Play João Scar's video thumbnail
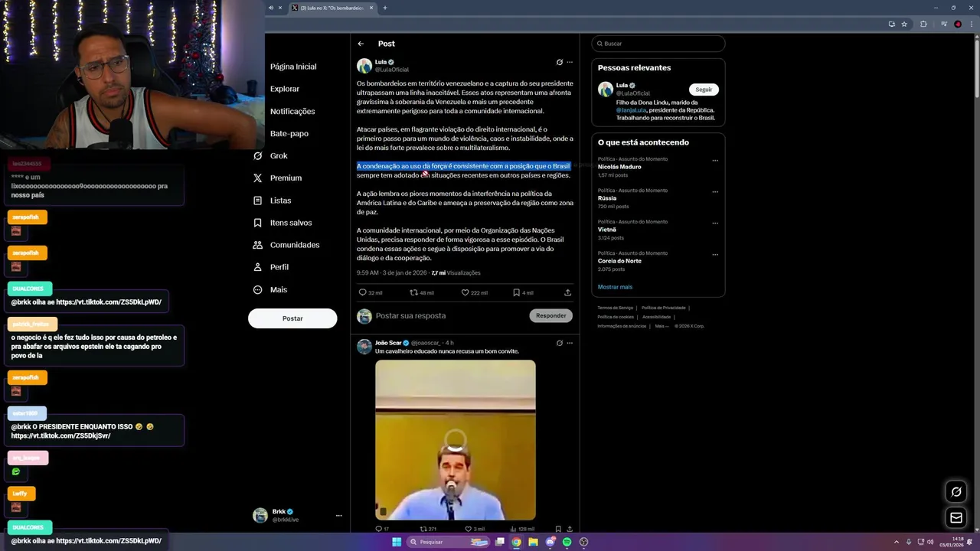 tap(456, 440)
